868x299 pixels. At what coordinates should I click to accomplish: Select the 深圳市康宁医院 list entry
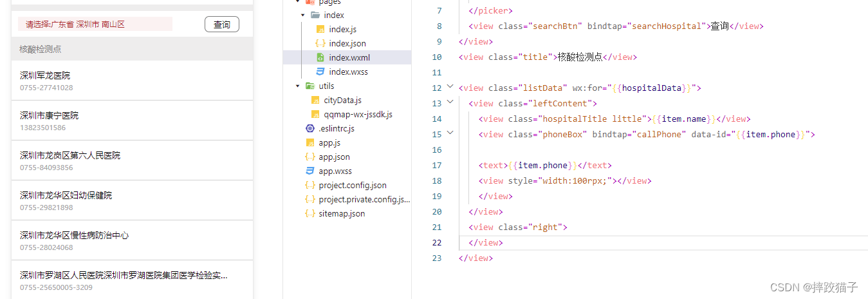[49, 116]
